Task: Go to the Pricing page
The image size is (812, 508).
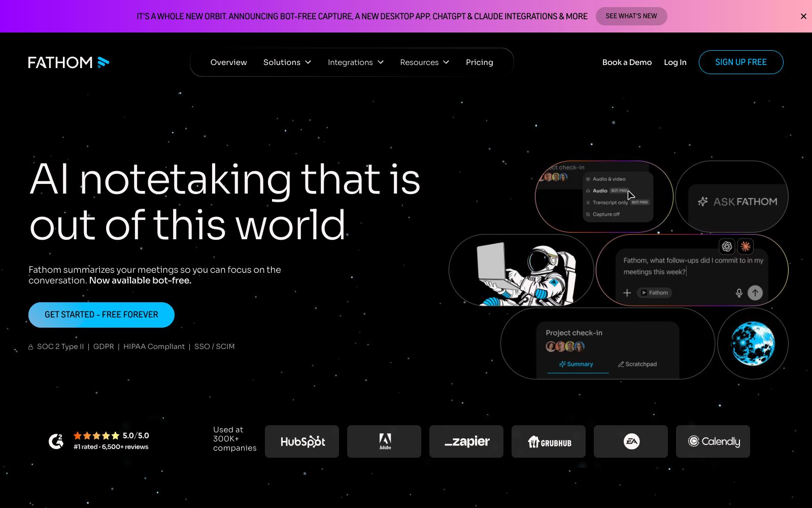Action: [x=480, y=62]
